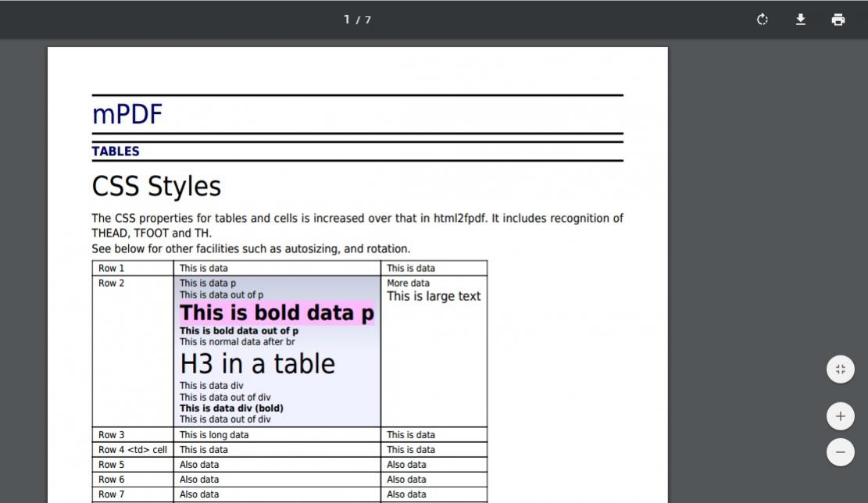
Task: Click 'This is data div' in Row 2
Action: pyautogui.click(x=211, y=386)
